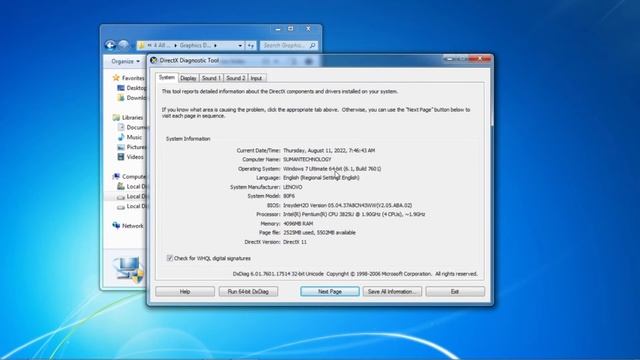The width and height of the screenshot is (640, 360).
Task: Click the Processor value Intel Pentium text
Action: click(354, 214)
